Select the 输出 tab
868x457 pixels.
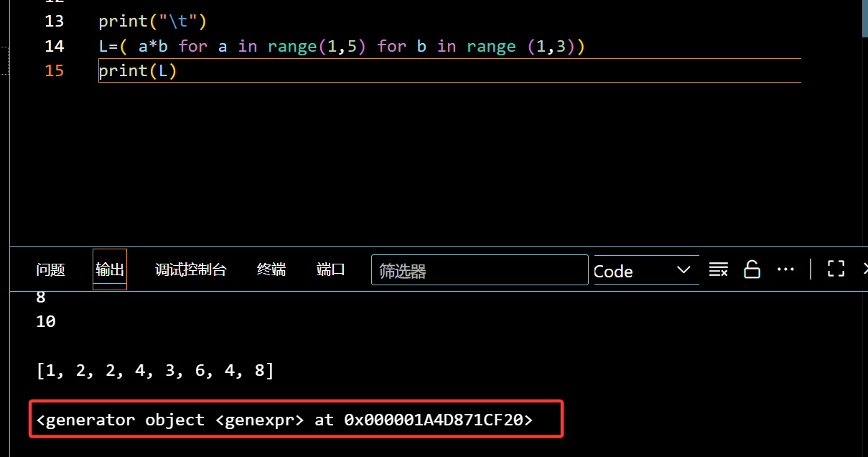[x=110, y=270]
